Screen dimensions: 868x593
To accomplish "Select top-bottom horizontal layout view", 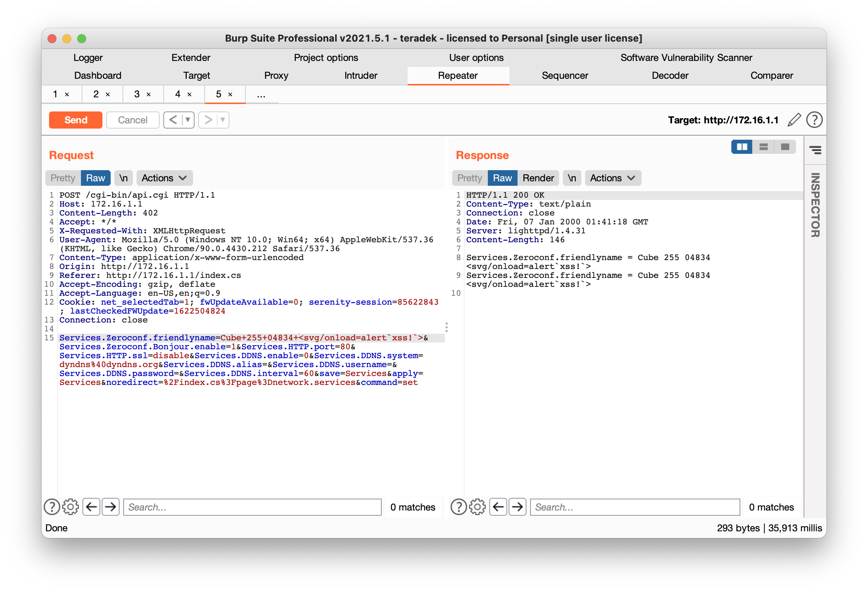I will 763,147.
